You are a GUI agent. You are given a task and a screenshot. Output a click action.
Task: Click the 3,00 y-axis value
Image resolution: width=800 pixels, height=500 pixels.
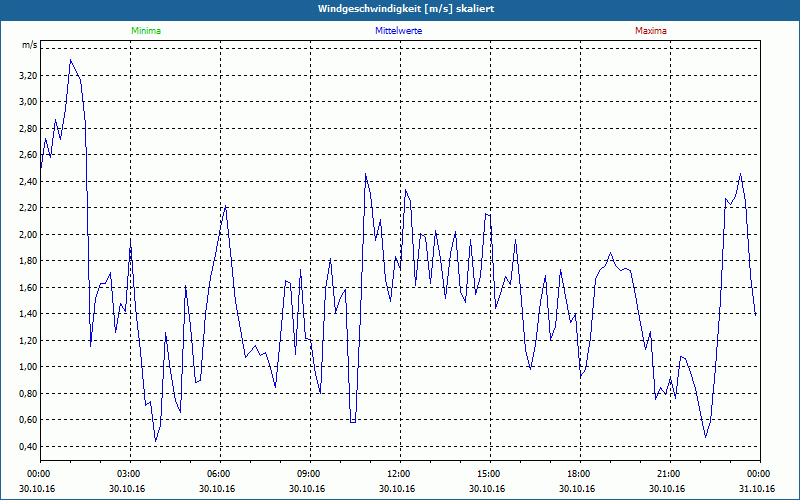[30, 102]
